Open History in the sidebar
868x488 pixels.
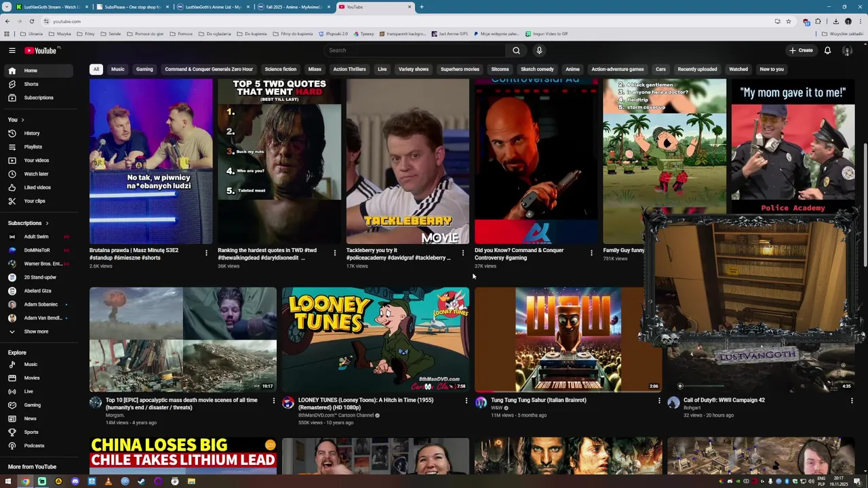point(39,134)
